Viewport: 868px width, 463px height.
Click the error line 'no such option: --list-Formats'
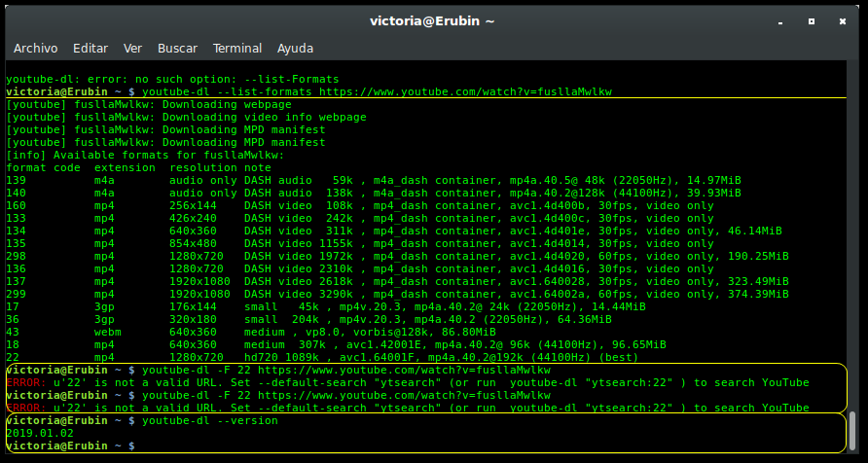(172, 79)
